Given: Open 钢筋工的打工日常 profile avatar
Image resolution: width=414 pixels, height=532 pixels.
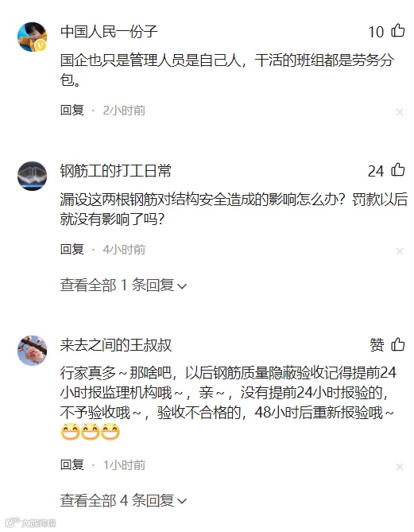Looking at the screenshot, I should click(x=33, y=176).
